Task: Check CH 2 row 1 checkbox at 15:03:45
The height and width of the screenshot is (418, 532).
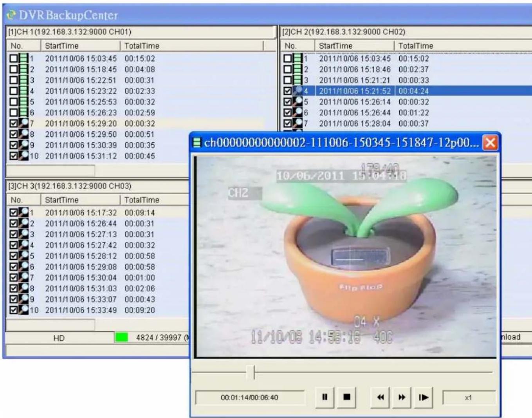Action: [288, 58]
